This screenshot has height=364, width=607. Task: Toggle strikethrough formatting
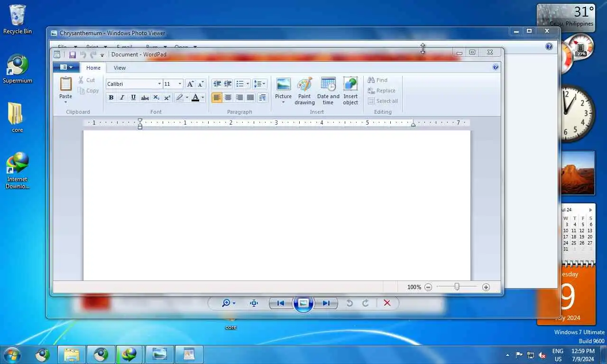[145, 98]
